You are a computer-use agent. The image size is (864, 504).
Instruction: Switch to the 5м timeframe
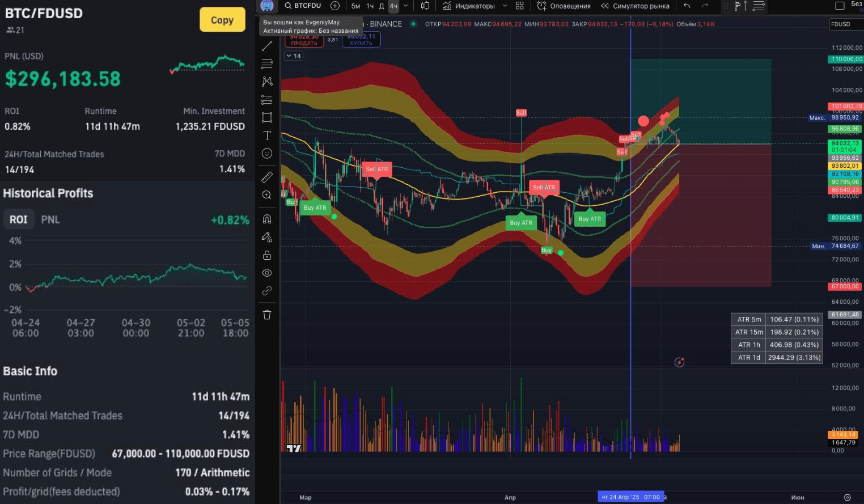(355, 6)
